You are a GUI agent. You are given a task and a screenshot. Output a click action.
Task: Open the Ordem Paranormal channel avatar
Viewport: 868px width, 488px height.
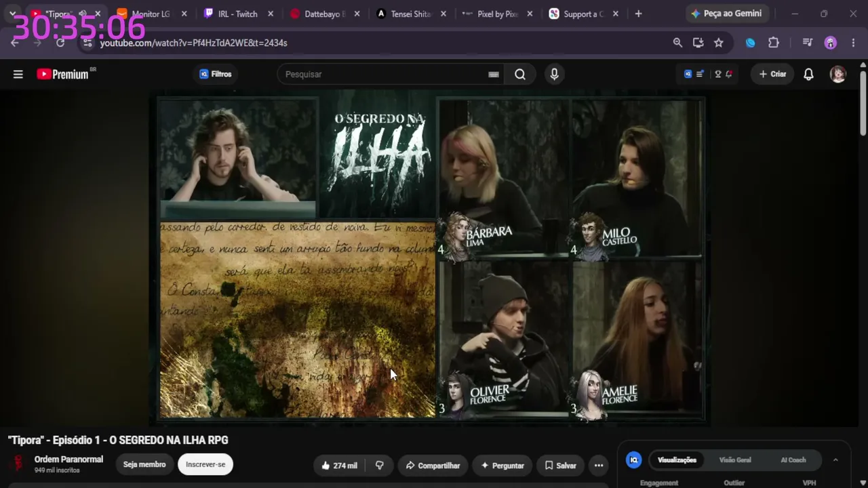[x=18, y=464]
